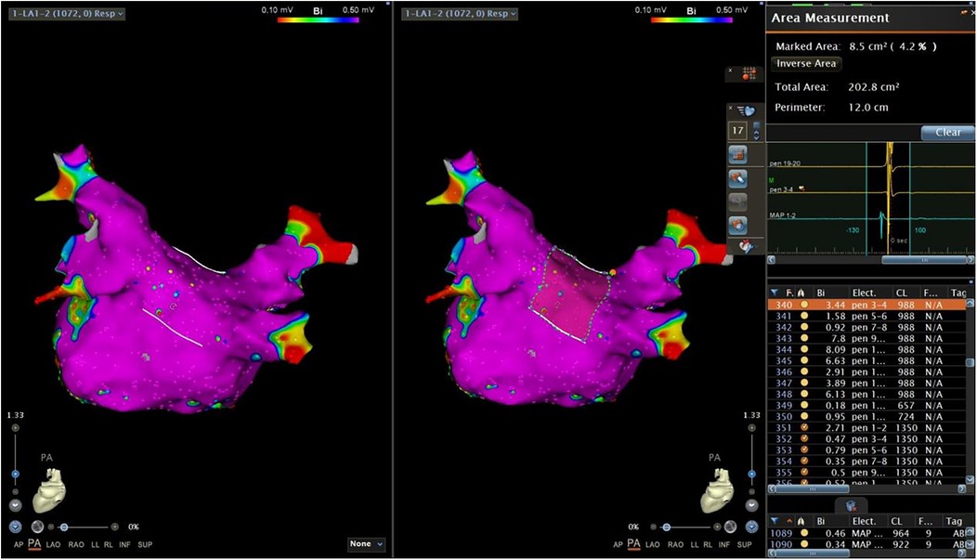Expand the blue chevron button in left view

tap(15, 527)
